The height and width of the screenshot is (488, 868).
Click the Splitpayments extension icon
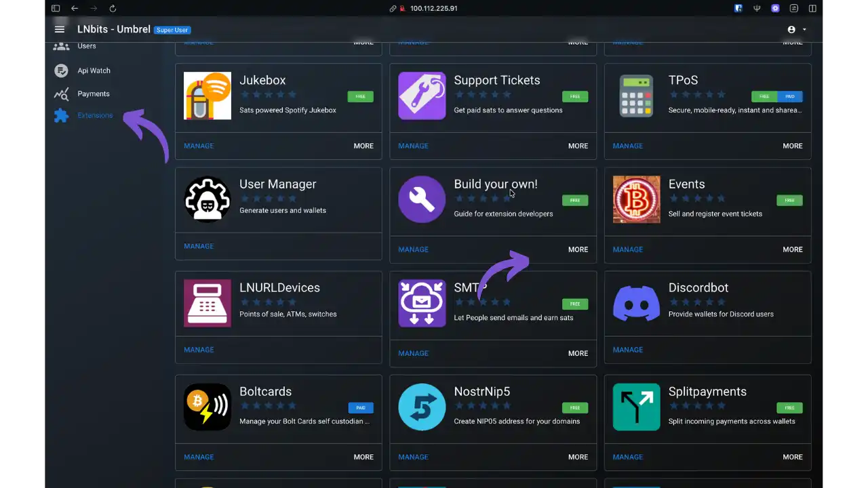coord(636,407)
